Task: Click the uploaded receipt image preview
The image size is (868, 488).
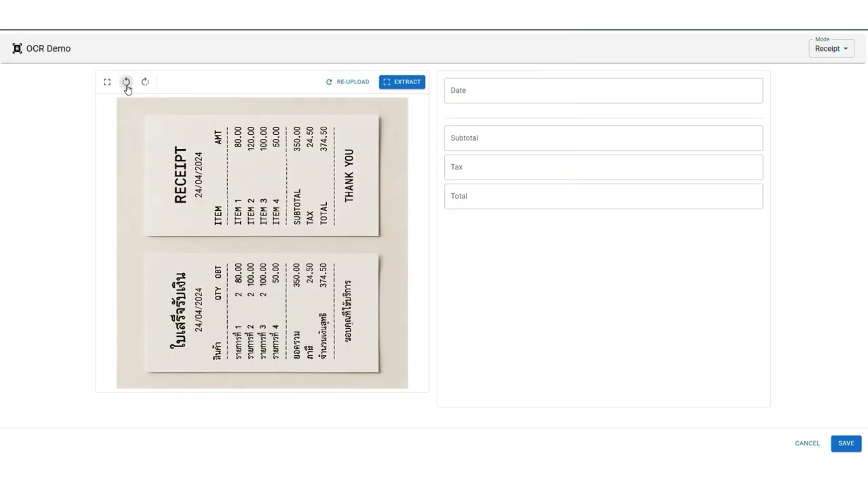Action: [262, 243]
